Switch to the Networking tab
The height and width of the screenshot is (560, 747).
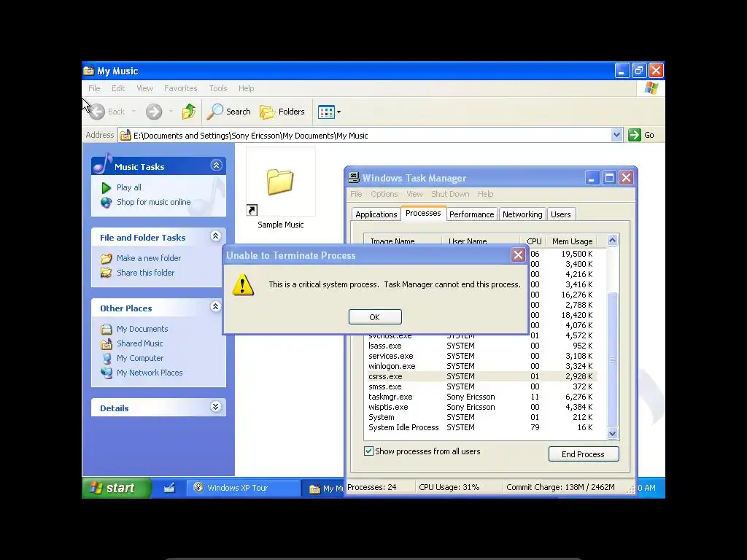[522, 214]
